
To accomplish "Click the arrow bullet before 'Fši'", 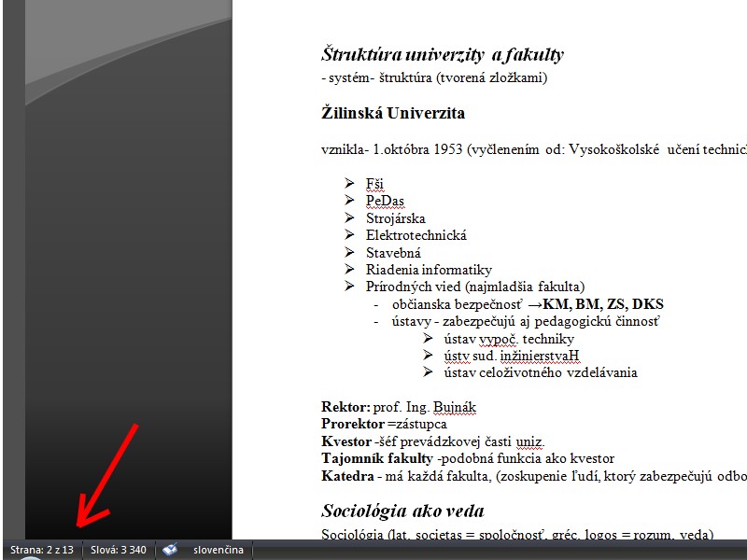I will pyautogui.click(x=349, y=184).
